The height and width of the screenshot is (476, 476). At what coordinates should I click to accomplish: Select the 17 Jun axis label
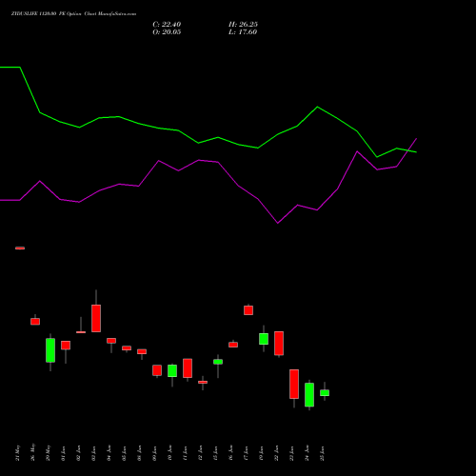pos(247,453)
